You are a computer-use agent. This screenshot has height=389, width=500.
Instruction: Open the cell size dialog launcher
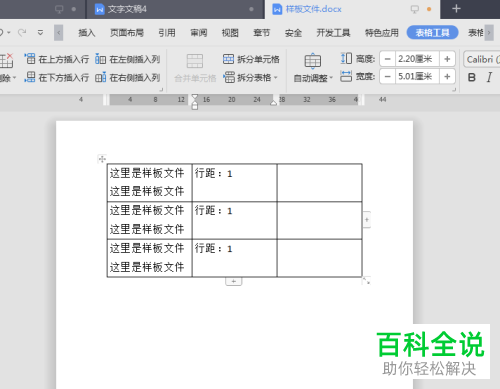(454, 89)
